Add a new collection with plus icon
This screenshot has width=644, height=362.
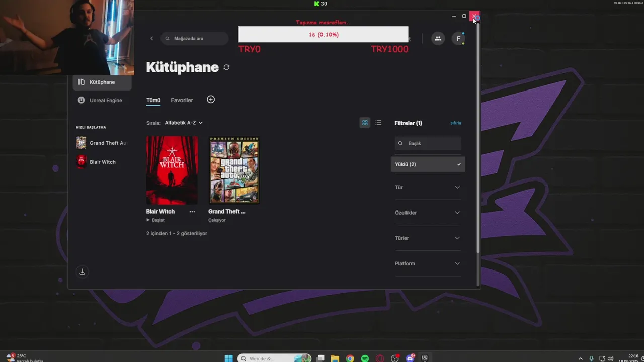(x=211, y=100)
